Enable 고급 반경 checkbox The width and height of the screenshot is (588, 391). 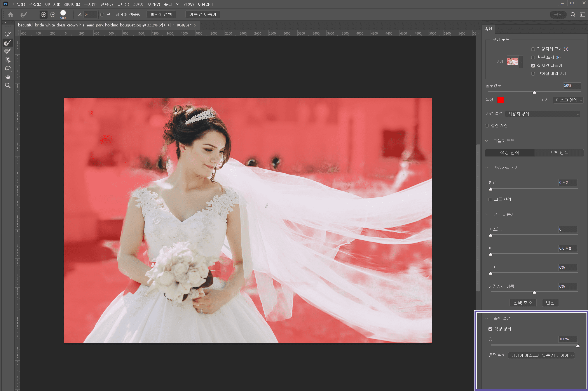[490, 199]
